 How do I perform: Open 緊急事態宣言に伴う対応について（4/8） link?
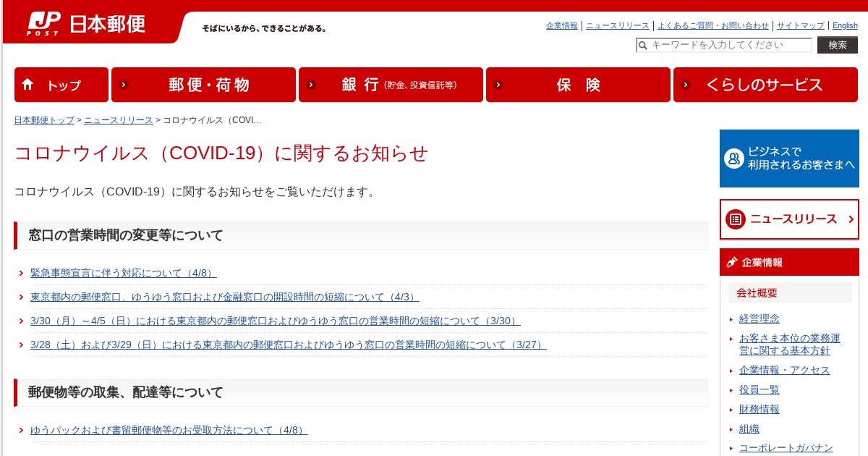pyautogui.click(x=124, y=273)
